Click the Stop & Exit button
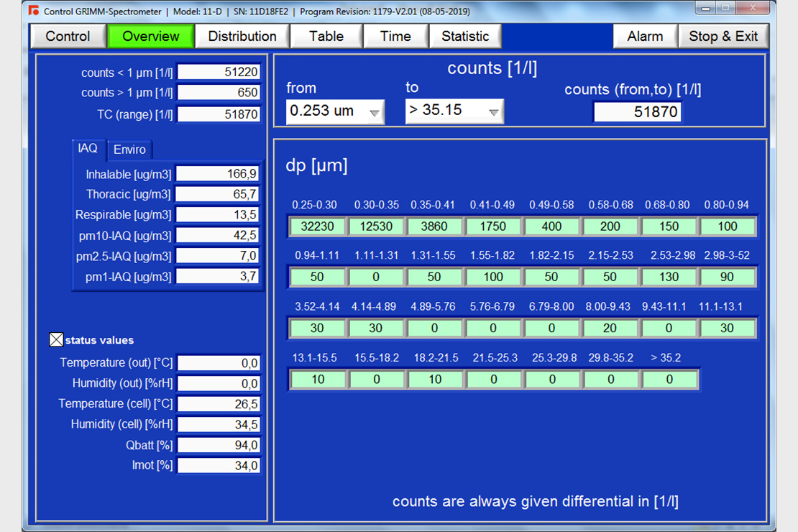The height and width of the screenshot is (532, 798). point(724,36)
